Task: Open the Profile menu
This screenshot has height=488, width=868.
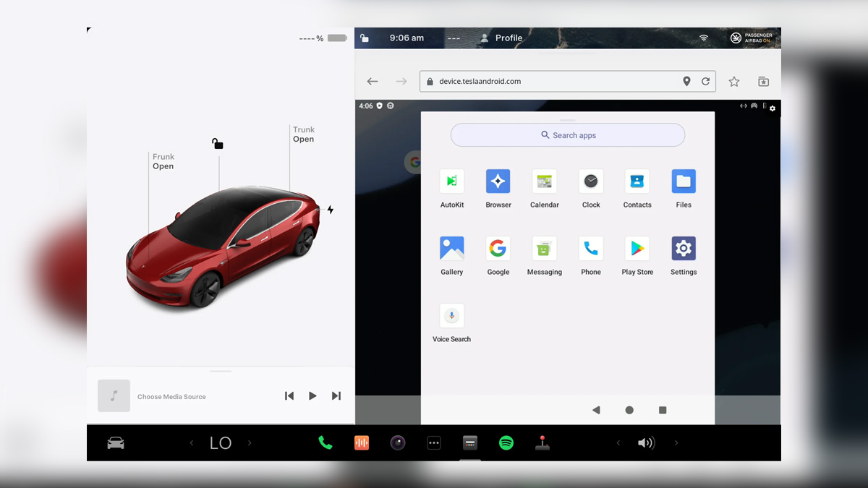Action: pos(501,38)
